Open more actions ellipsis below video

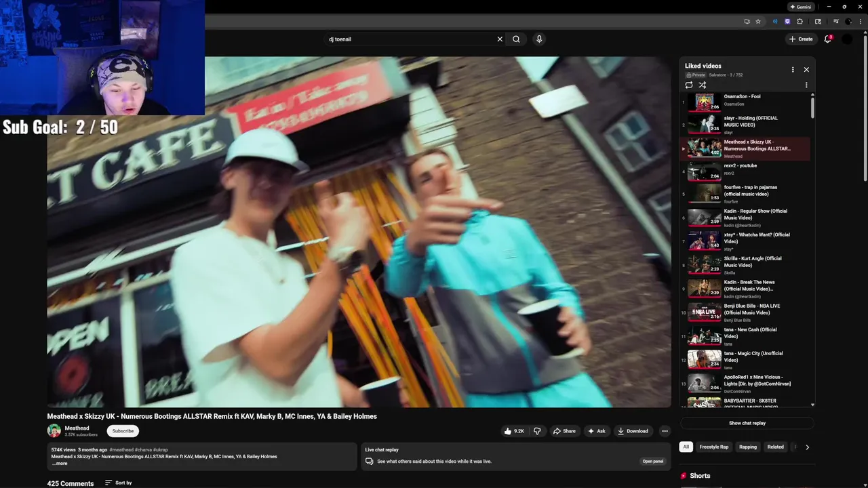(x=665, y=431)
